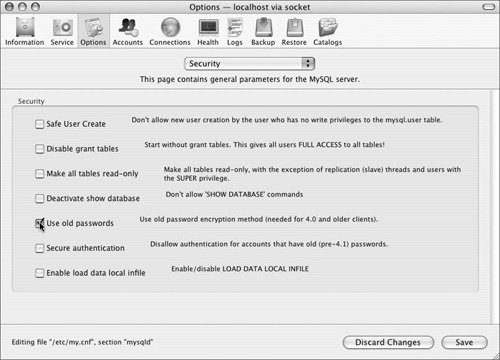The height and width of the screenshot is (360, 500).
Task: Check Make all tables read-only
Action: click(39, 174)
